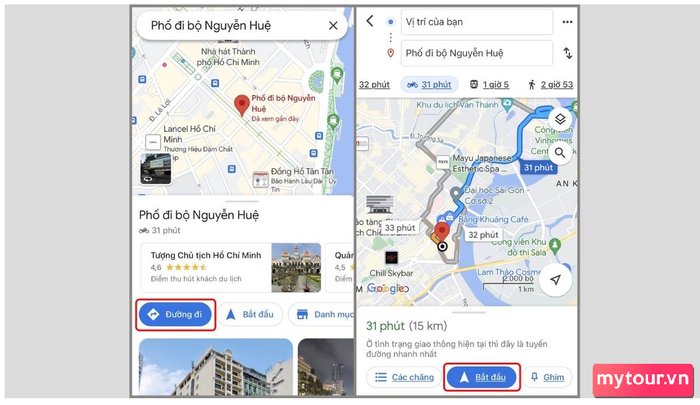Image resolution: width=700 pixels, height=405 pixels.
Task: Open the Street View thumbnail on the map
Action: (x=155, y=169)
